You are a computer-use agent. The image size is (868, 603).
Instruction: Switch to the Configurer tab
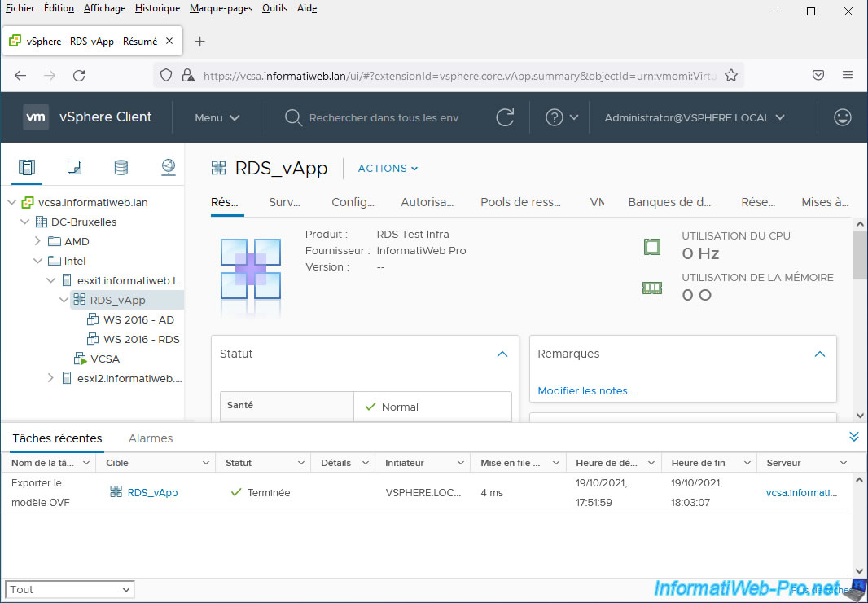point(353,202)
